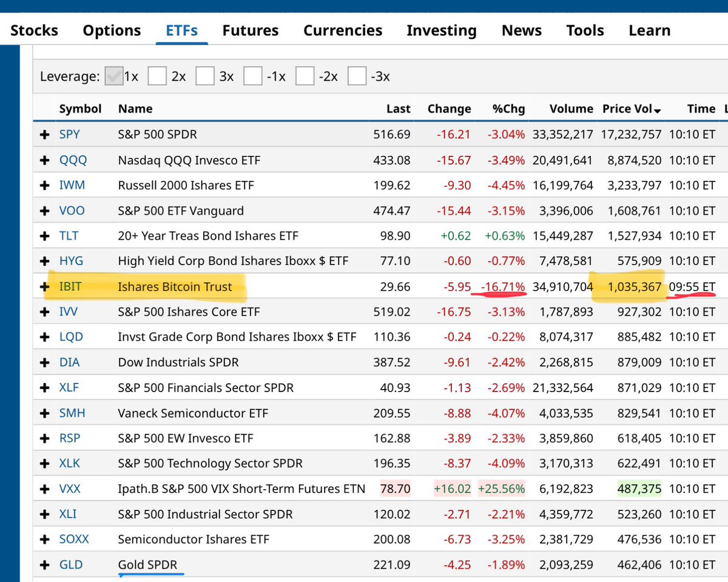The height and width of the screenshot is (582, 728).
Task: Click the Vaneck Semiconductor ETF name
Action: pos(194,413)
